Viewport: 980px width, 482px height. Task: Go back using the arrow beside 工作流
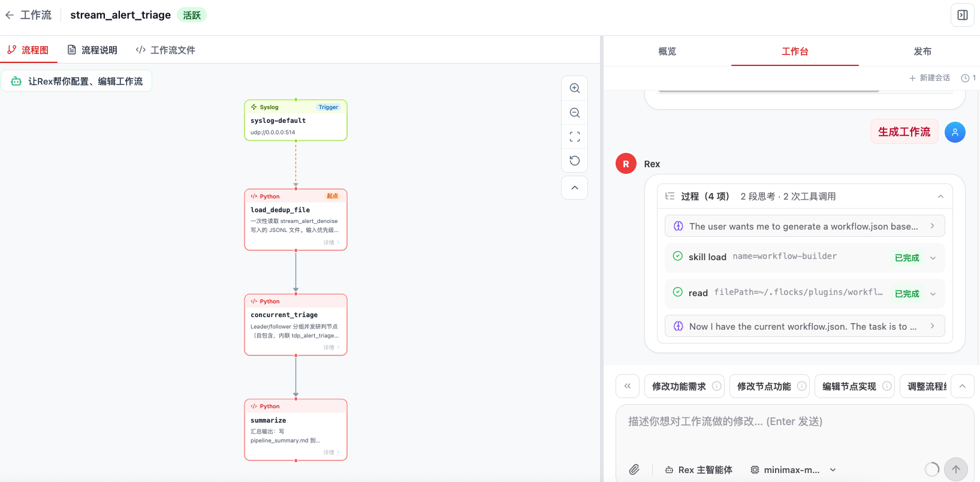click(x=10, y=15)
